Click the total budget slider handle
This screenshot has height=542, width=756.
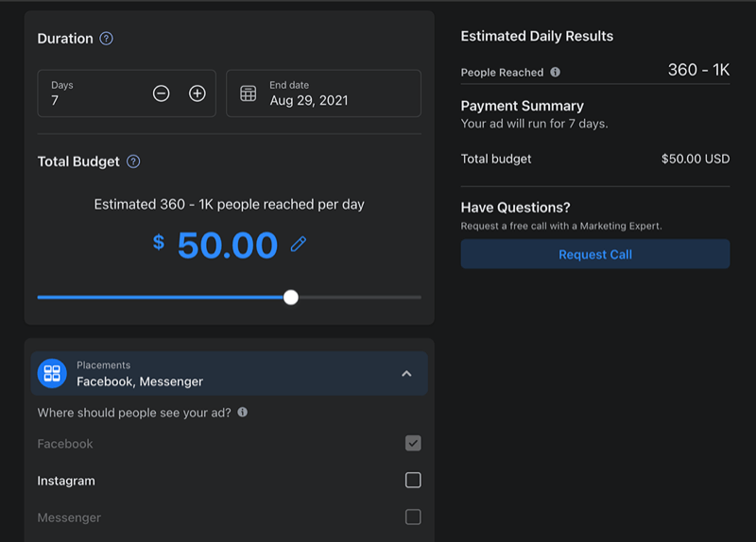click(x=291, y=297)
